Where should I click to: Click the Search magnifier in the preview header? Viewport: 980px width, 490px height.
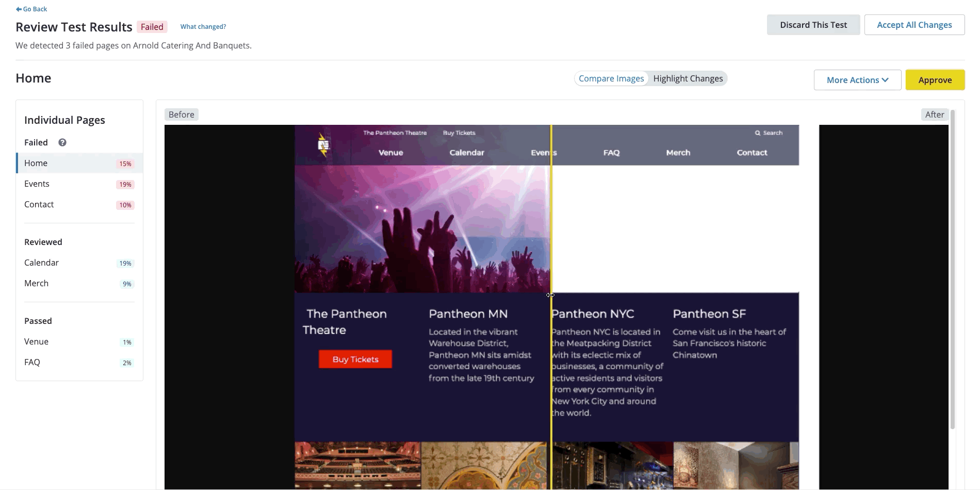click(758, 133)
